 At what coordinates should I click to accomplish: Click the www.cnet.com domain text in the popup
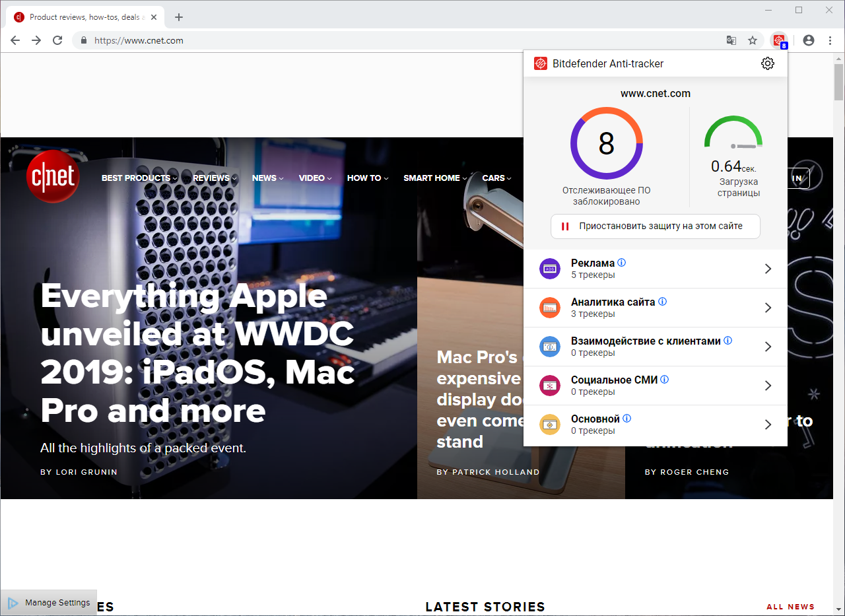[656, 94]
